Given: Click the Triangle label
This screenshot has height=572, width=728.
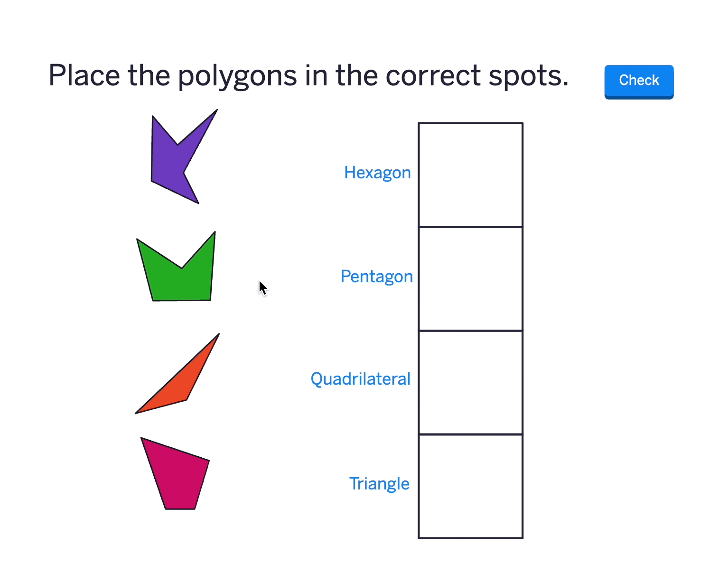Looking at the screenshot, I should pyautogui.click(x=379, y=483).
